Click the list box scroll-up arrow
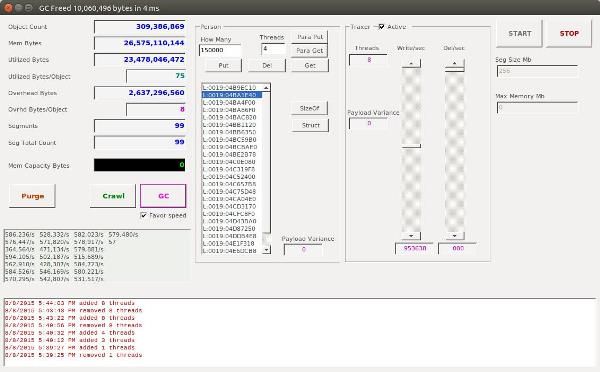The width and height of the screenshot is (600, 372). point(266,87)
